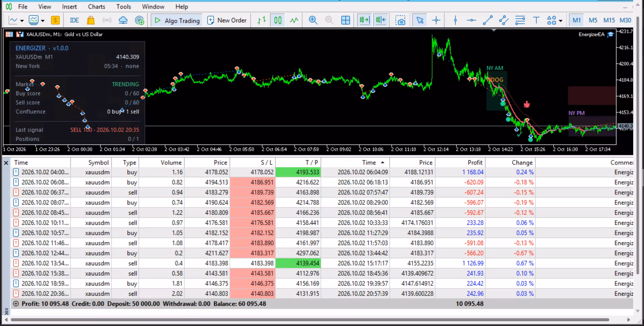The height and width of the screenshot is (326, 644).
Task: Select the Fibonacci retracement tool
Action: pos(520,20)
